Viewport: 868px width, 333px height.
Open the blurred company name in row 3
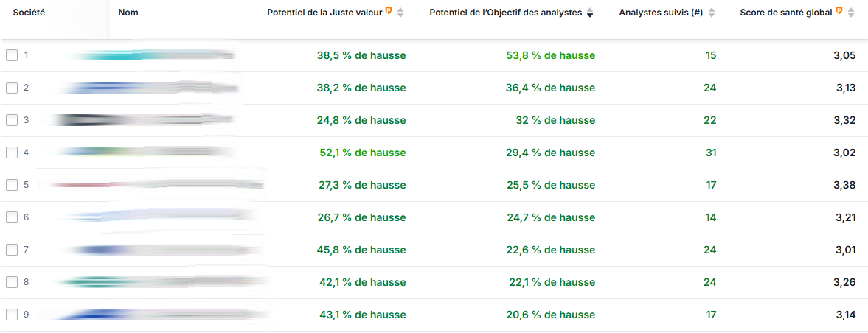click(x=141, y=120)
